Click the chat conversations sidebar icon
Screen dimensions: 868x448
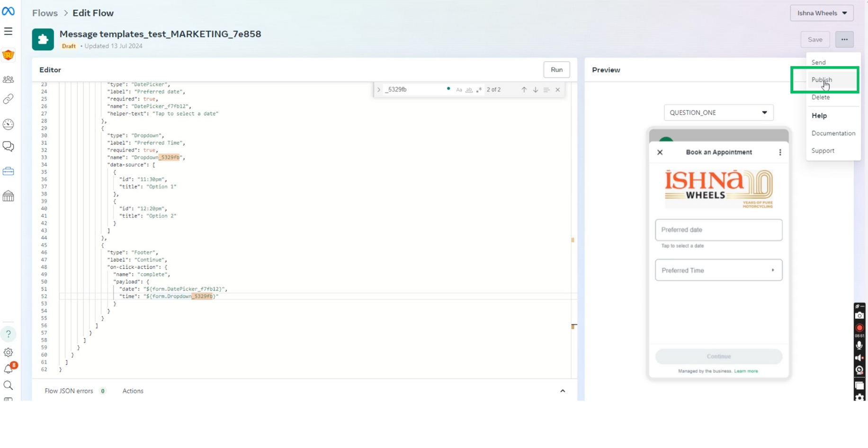[8, 146]
